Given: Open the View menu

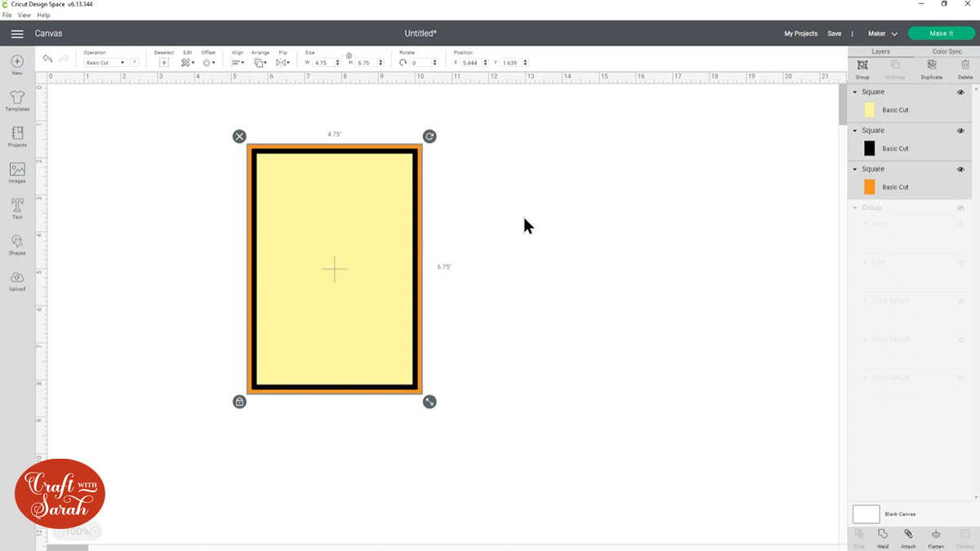Looking at the screenshot, I should (x=24, y=15).
